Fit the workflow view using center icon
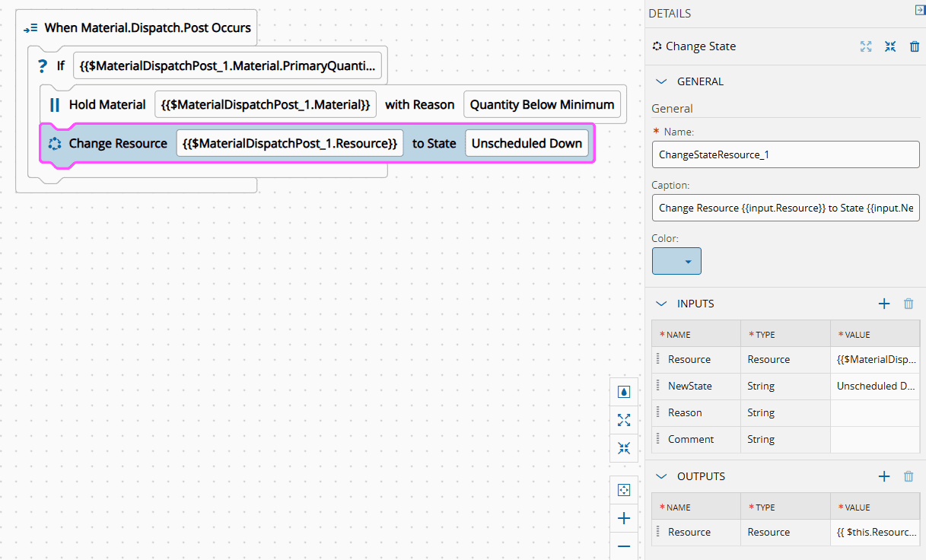The width and height of the screenshot is (926, 560). (624, 491)
